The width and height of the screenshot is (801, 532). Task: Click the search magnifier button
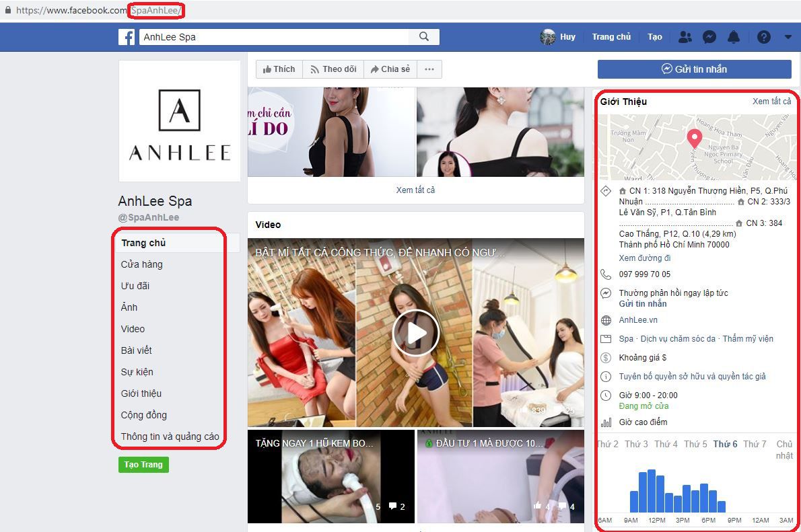[424, 37]
